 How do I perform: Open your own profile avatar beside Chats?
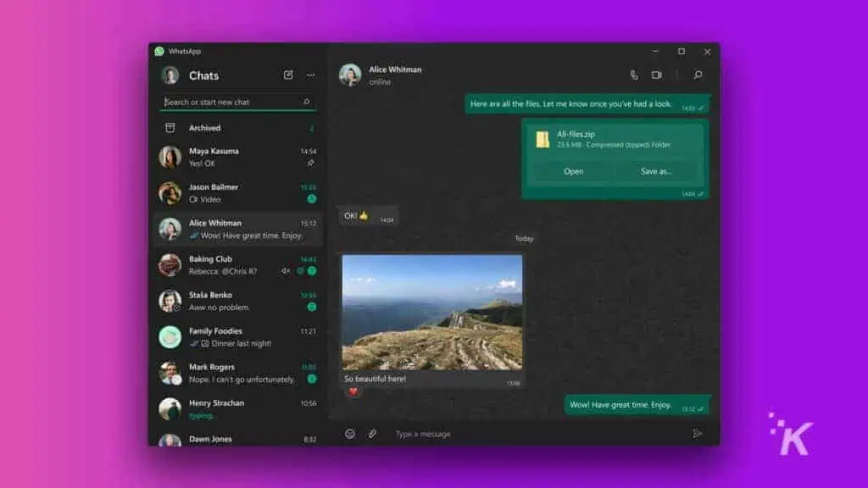click(x=170, y=75)
